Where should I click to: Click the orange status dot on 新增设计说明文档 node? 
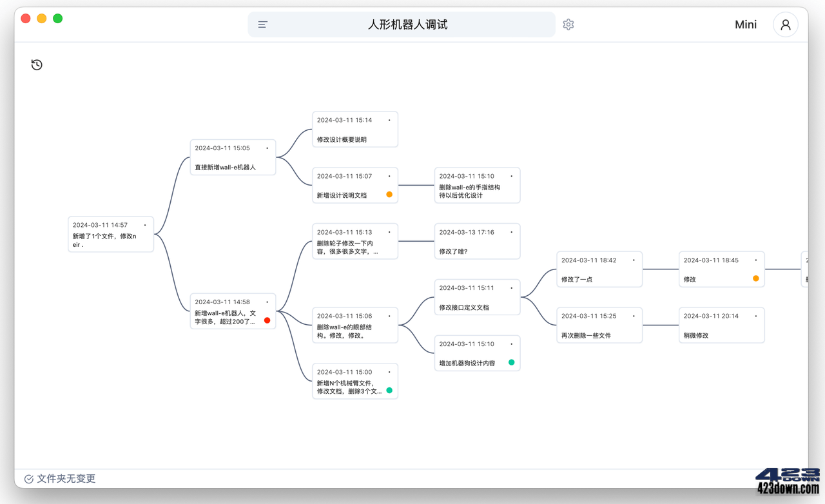(x=389, y=194)
